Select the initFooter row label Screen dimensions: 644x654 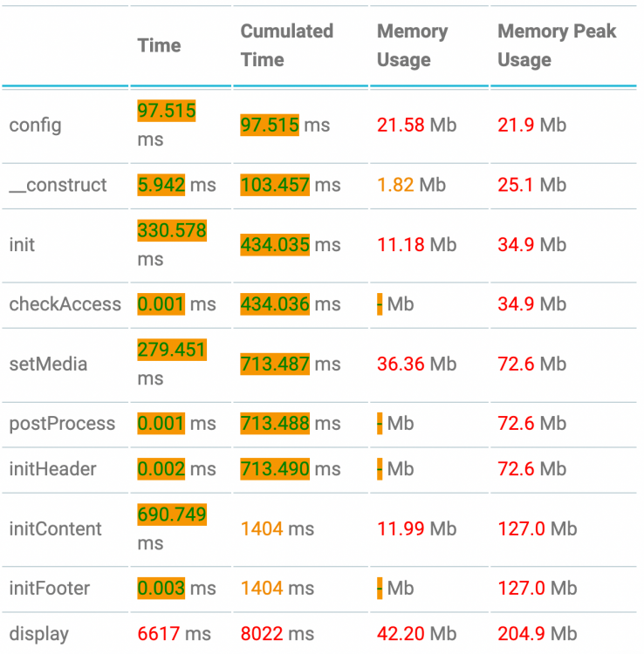[x=49, y=589]
